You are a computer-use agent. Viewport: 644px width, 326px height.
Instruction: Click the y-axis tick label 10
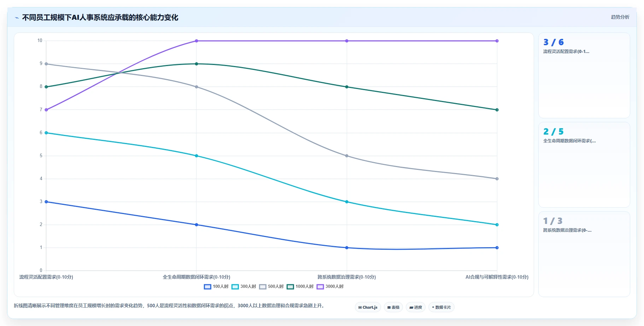(40, 41)
